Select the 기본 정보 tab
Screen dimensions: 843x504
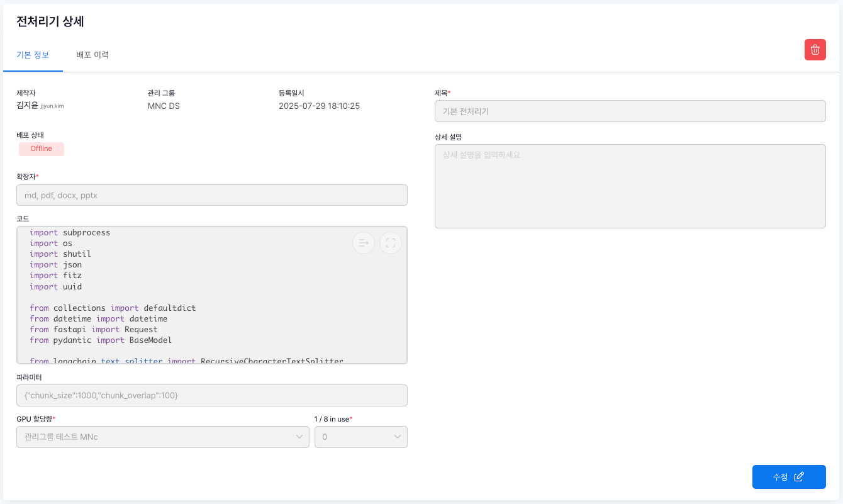coord(33,55)
